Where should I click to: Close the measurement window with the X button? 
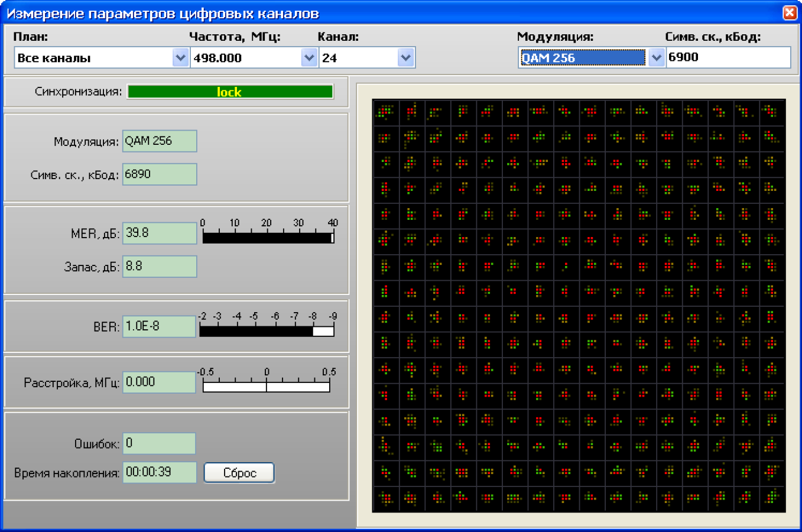click(790, 12)
